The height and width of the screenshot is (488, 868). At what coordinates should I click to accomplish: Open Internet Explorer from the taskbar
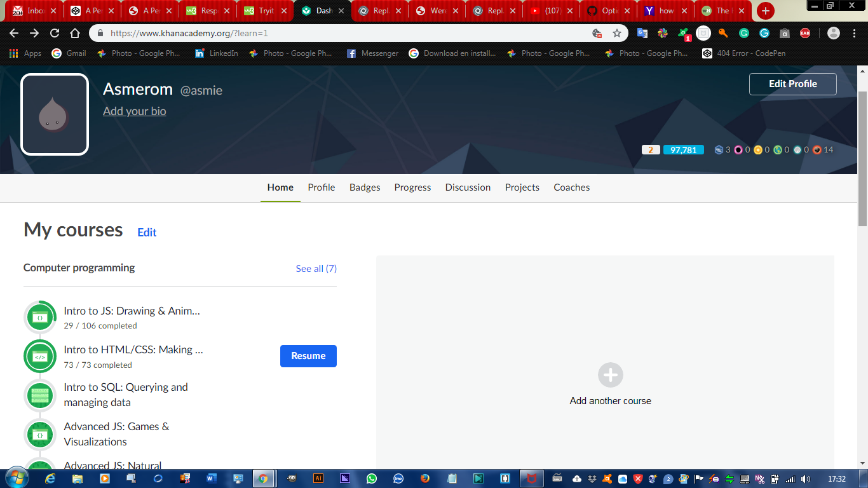pos(50,478)
